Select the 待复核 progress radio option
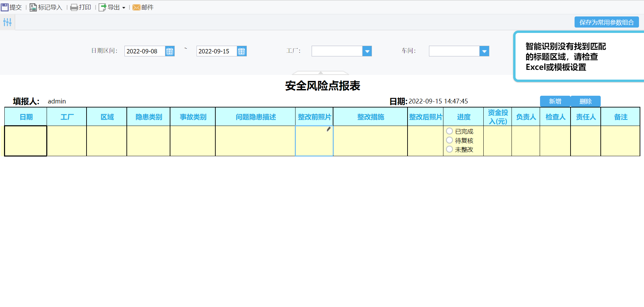The image size is (644, 307). point(449,140)
